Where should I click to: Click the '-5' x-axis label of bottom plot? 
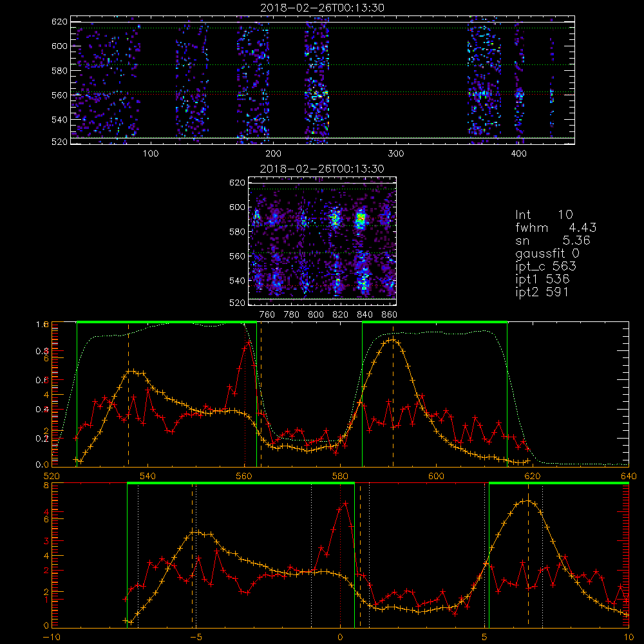[196, 638]
